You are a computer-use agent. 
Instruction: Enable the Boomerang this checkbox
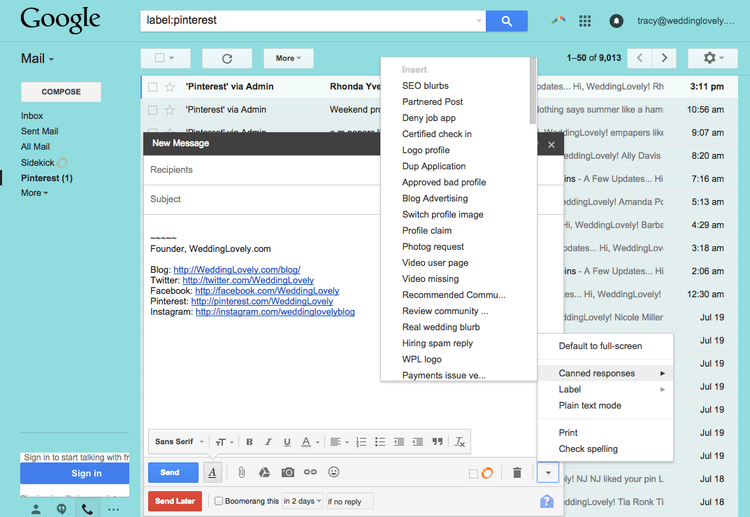pos(219,501)
